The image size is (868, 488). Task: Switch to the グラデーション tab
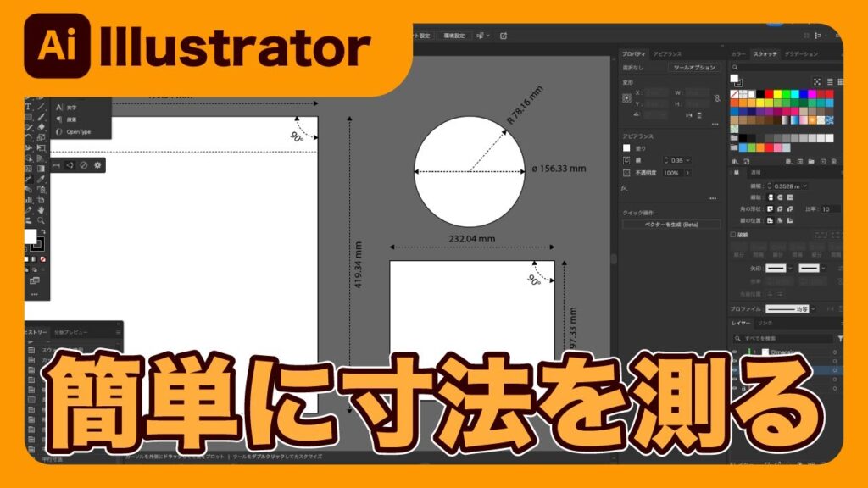801,54
